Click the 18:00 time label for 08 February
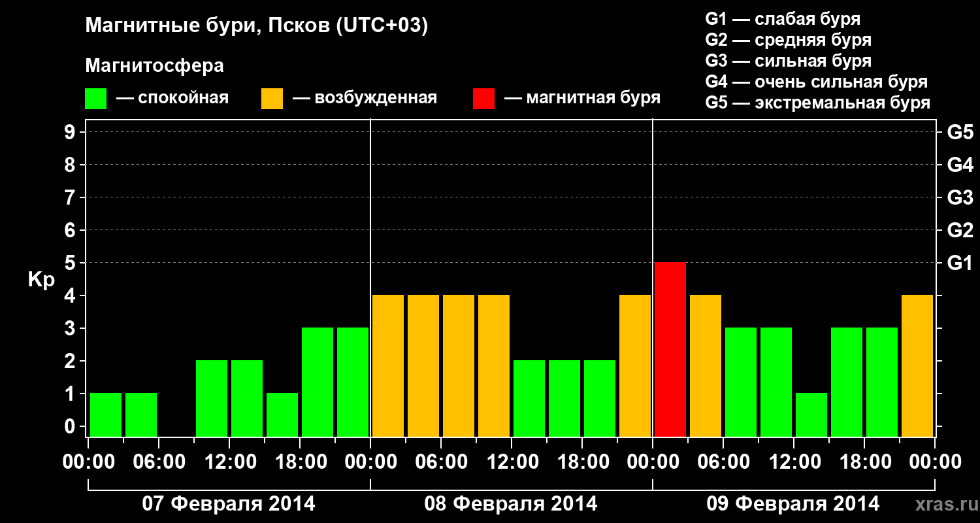The height and width of the screenshot is (523, 980). click(x=582, y=462)
